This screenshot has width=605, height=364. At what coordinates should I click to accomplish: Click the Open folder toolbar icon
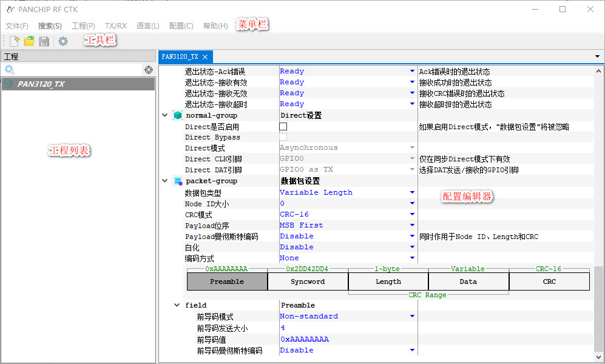coord(29,41)
